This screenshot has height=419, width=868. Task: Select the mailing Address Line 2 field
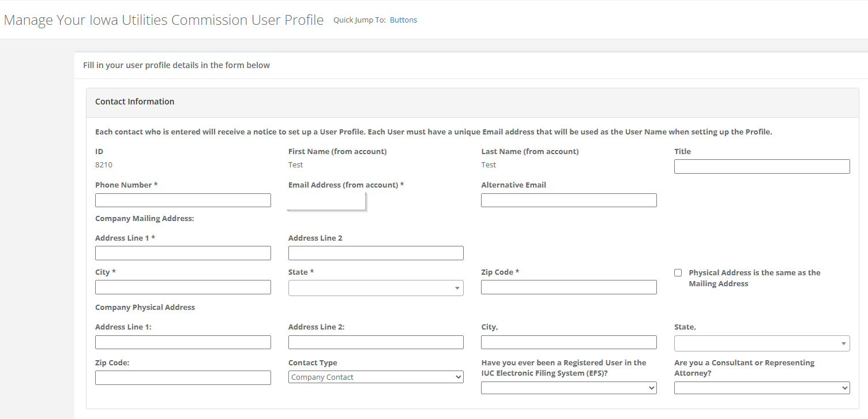375,253
